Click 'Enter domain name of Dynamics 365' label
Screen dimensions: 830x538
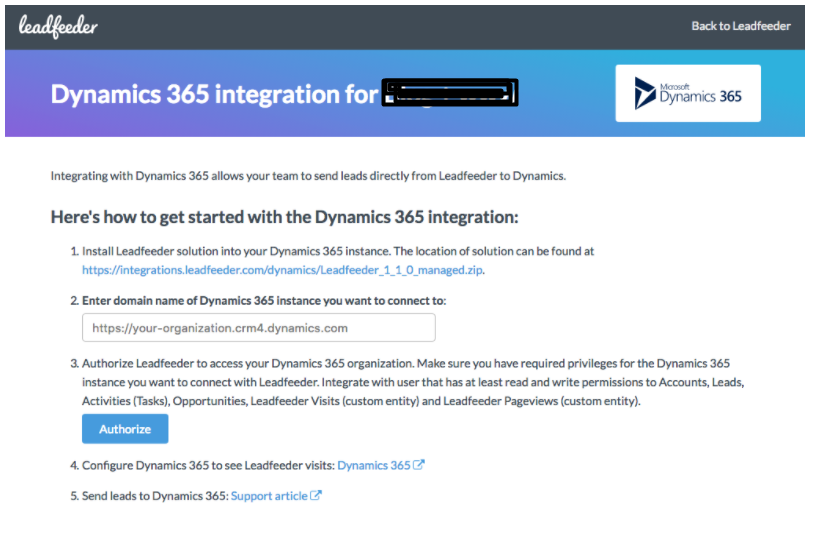pyautogui.click(x=264, y=301)
